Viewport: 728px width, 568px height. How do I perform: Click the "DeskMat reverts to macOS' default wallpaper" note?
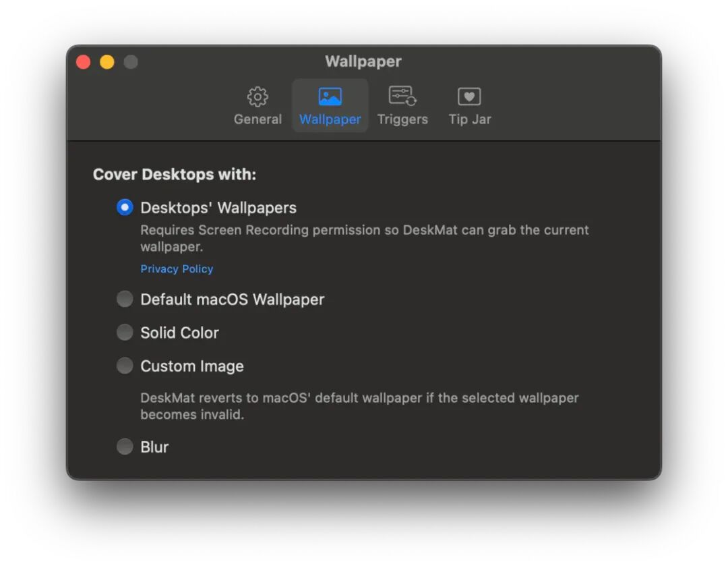tap(359, 406)
